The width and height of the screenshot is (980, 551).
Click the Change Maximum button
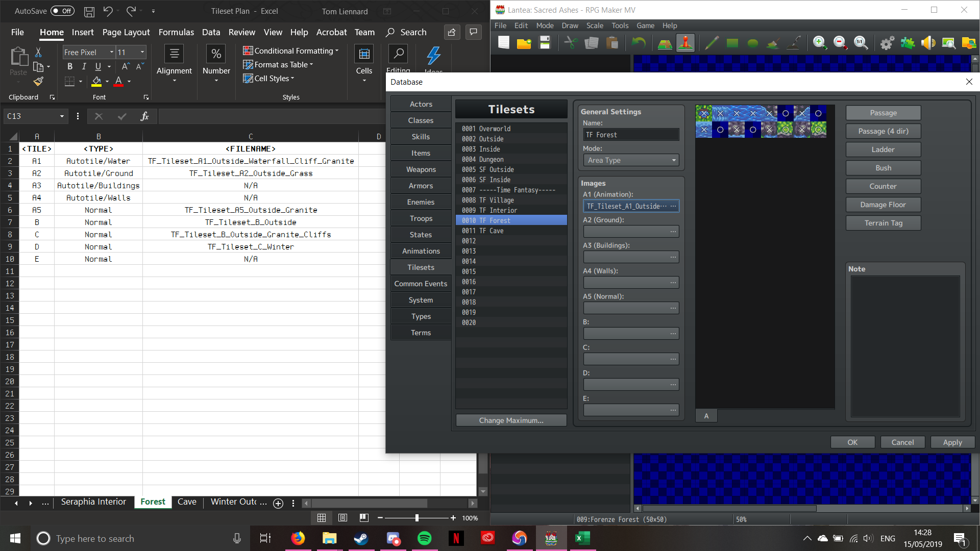tap(511, 420)
